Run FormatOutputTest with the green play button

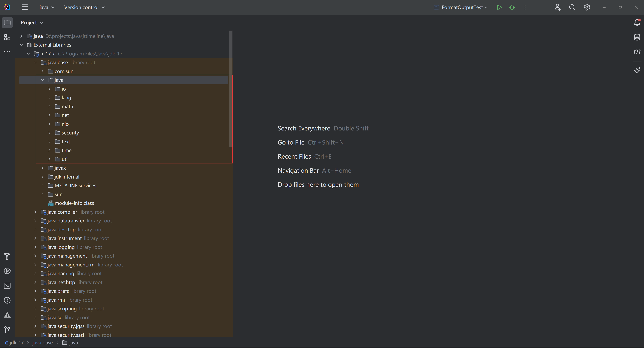(x=499, y=7)
